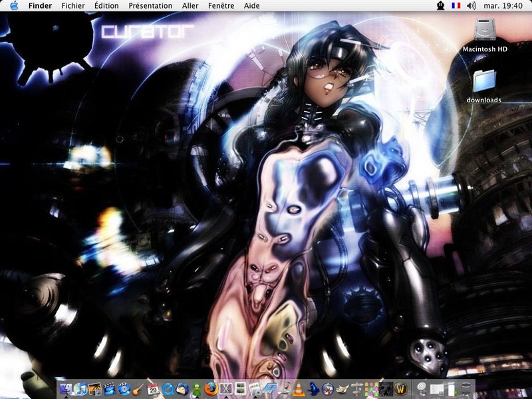Open the colored gems grid icon
Image resolution: width=532 pixels, height=399 pixels.
click(x=371, y=389)
